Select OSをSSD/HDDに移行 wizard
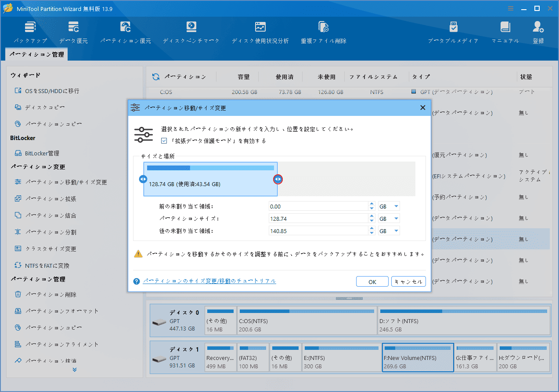The height and width of the screenshot is (392, 559). 47,91
